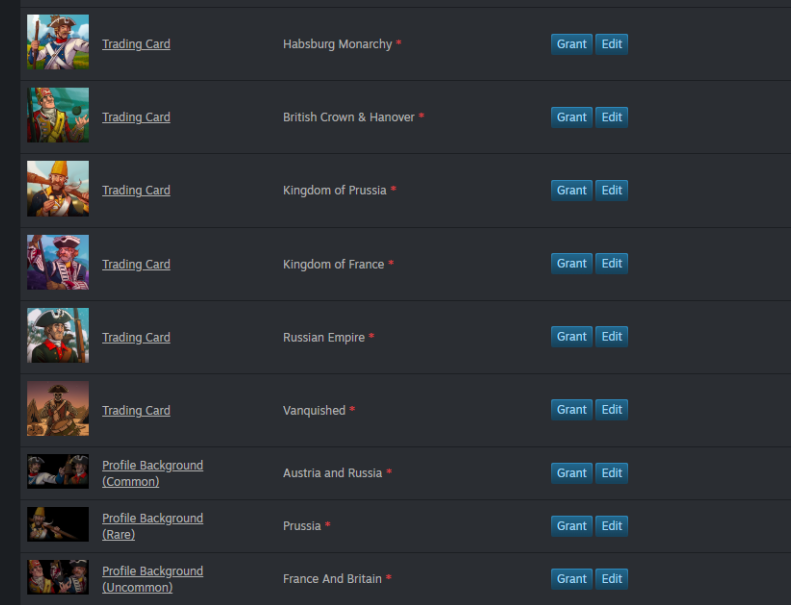Click the British Crown & Hanover card image
Screen dimensions: 791x605
pyautogui.click(x=58, y=116)
